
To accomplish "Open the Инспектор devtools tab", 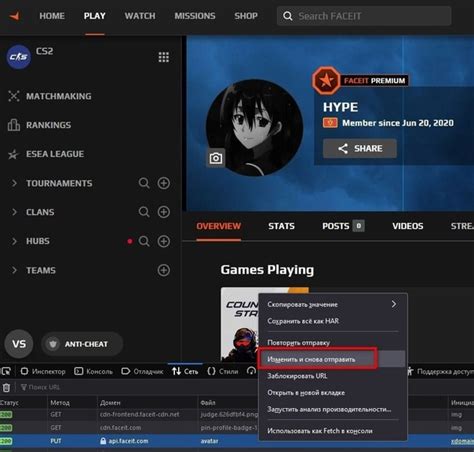I will coord(43,371).
